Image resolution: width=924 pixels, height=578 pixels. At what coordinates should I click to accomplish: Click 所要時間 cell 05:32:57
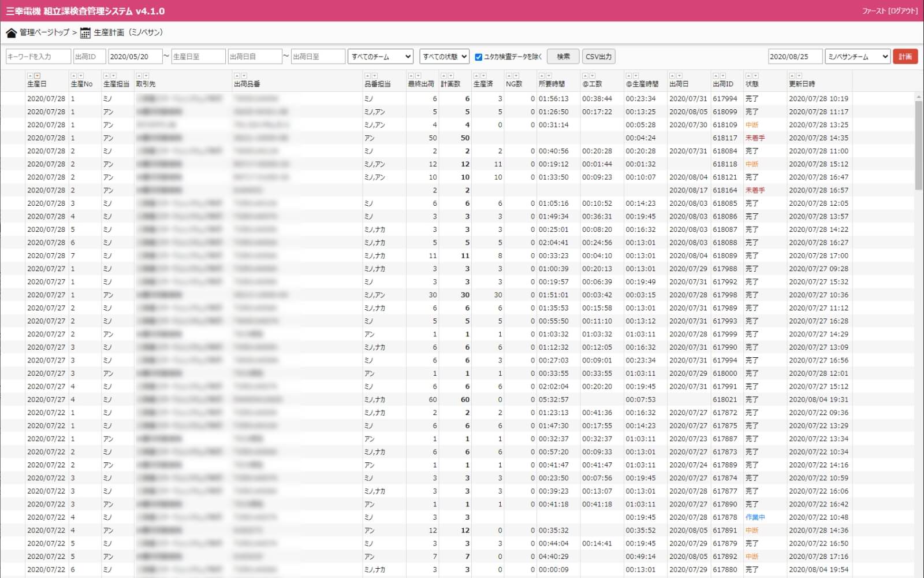tap(553, 399)
